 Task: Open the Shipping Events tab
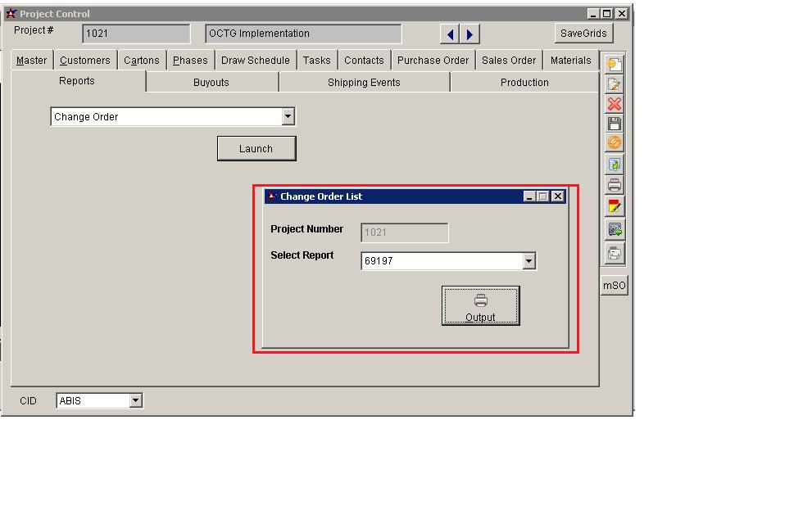(x=364, y=83)
